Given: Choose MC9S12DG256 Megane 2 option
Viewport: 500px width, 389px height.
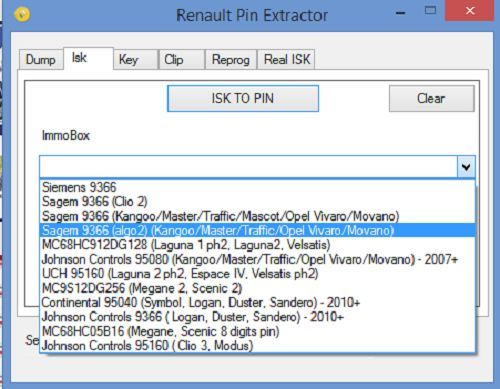Looking at the screenshot, I should coord(257,288).
